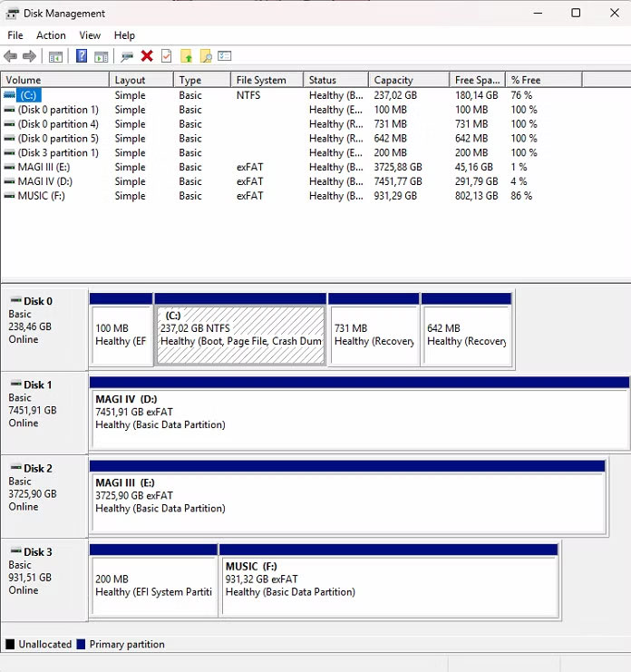Screen dimensions: 631x672
Task: Click the red X Delete icon
Action: coord(147,56)
